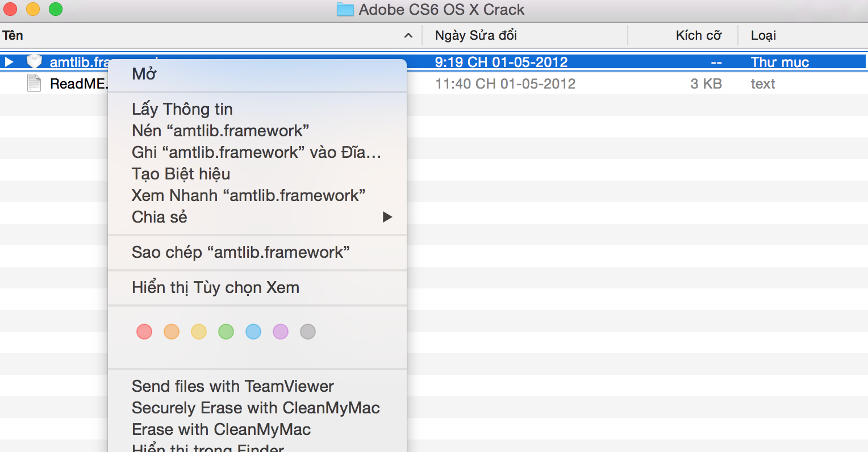The height and width of the screenshot is (452, 868).
Task: Expand the amtlib.framework disclosure triangle
Action: [9, 61]
